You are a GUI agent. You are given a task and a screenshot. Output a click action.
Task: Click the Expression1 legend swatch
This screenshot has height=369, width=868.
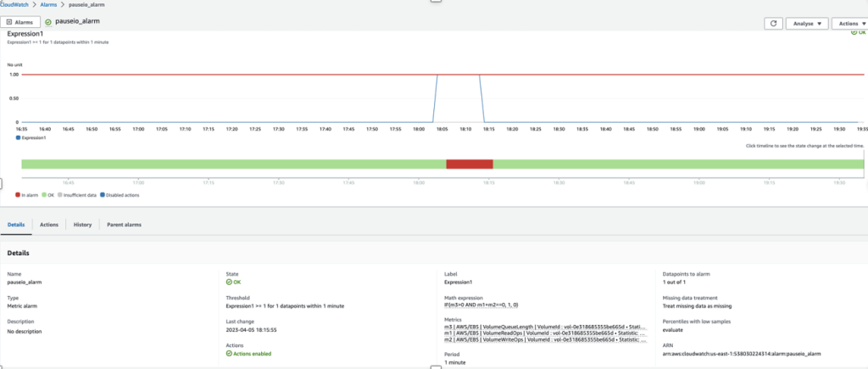[x=19, y=137]
